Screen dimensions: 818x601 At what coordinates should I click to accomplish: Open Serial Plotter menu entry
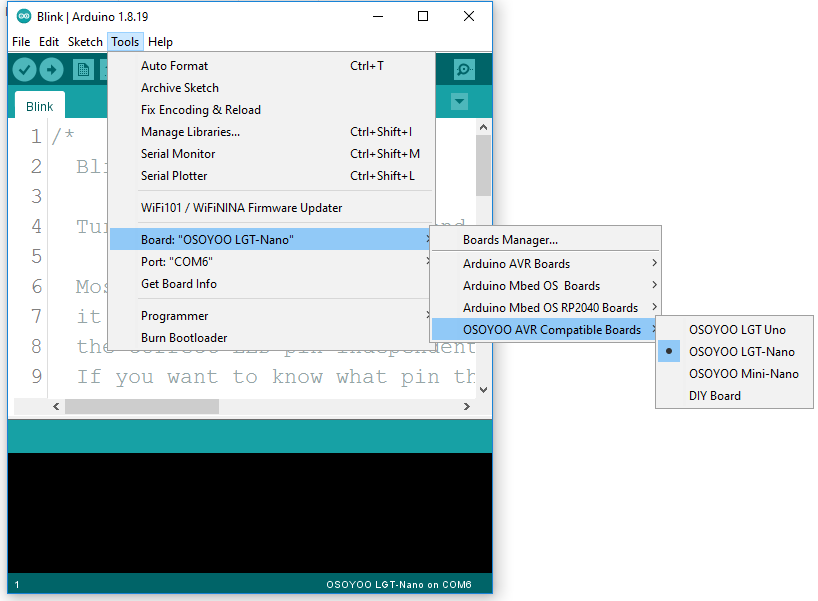pos(271,175)
